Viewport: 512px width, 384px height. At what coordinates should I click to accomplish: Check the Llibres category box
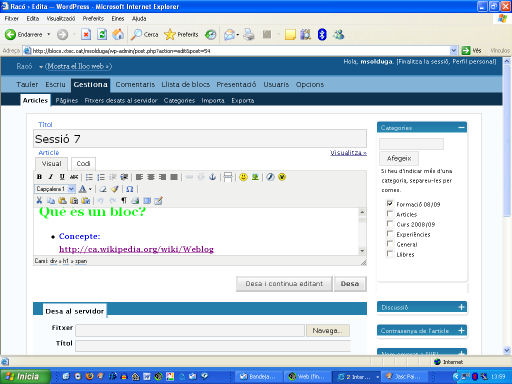389,253
